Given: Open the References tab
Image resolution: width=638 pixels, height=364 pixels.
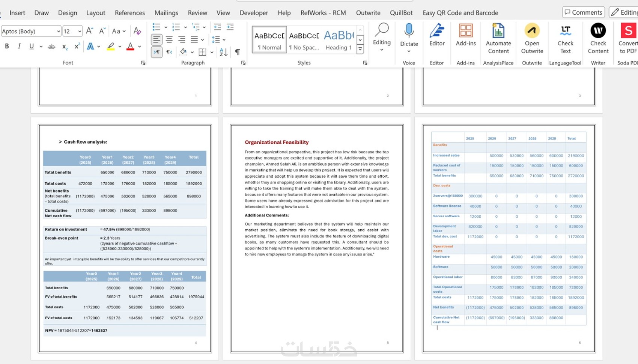Looking at the screenshot, I should (130, 13).
